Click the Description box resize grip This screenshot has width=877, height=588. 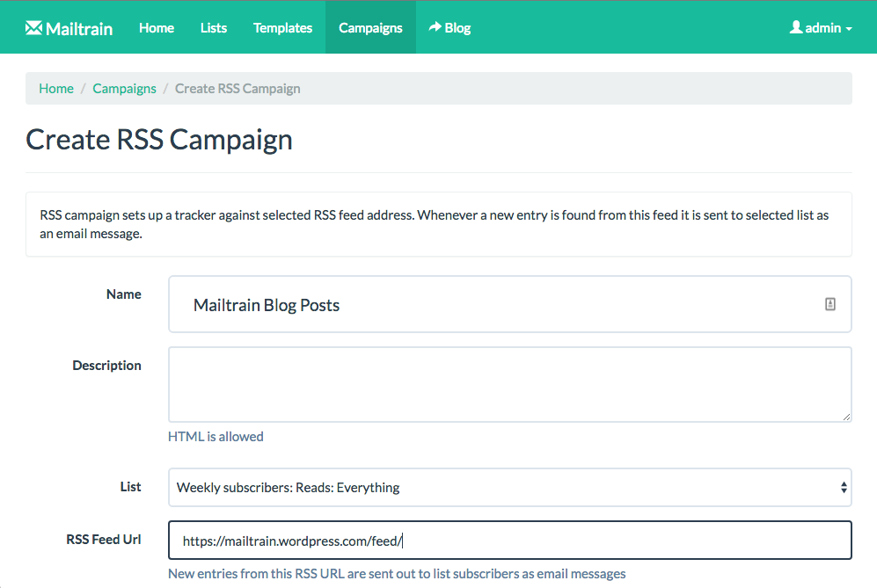tap(845, 416)
